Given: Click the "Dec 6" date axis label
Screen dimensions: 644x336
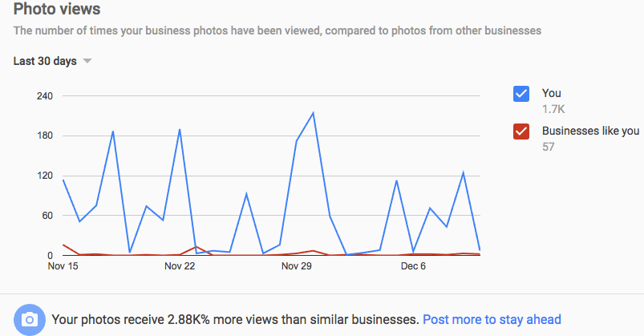Looking at the screenshot, I should click(x=411, y=265).
